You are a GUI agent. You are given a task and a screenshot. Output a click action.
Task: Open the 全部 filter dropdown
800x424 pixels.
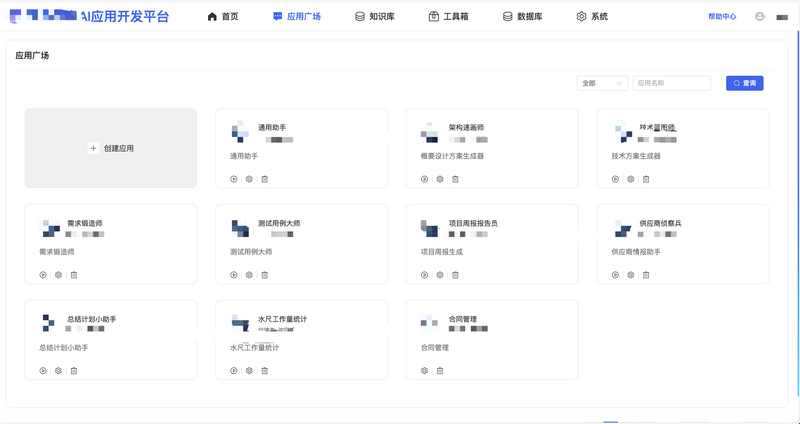pos(602,83)
